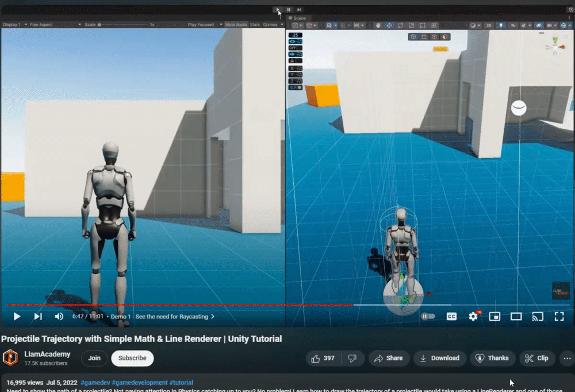Click the Join button
Image resolution: width=575 pixels, height=392 pixels.
click(94, 358)
